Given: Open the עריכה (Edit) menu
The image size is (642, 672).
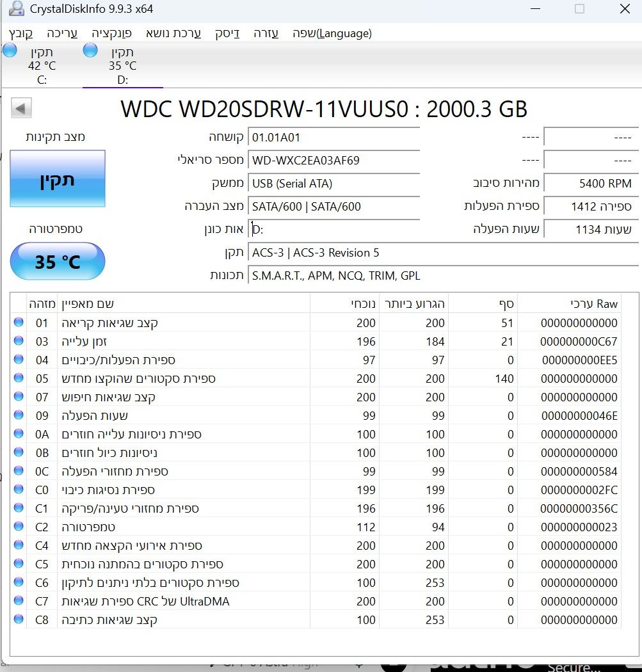Looking at the screenshot, I should click(x=62, y=33).
